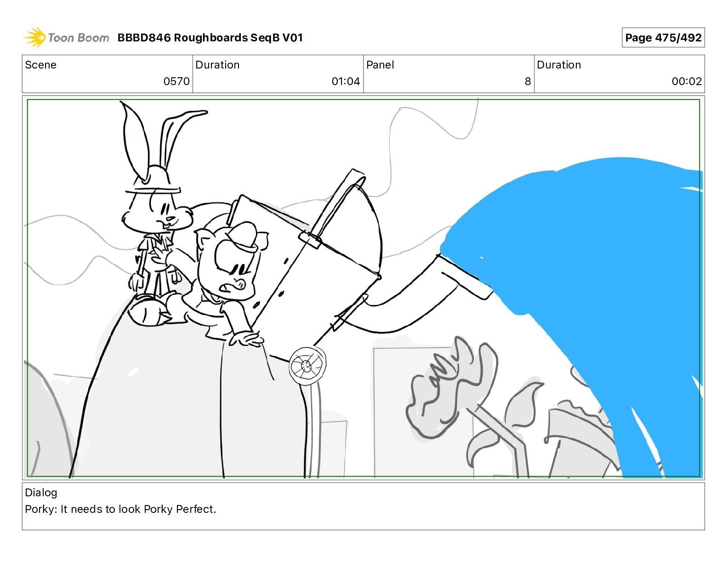Select the 'Scene' header label
Image resolution: width=728 pixels, height=563 pixels.
(41, 65)
